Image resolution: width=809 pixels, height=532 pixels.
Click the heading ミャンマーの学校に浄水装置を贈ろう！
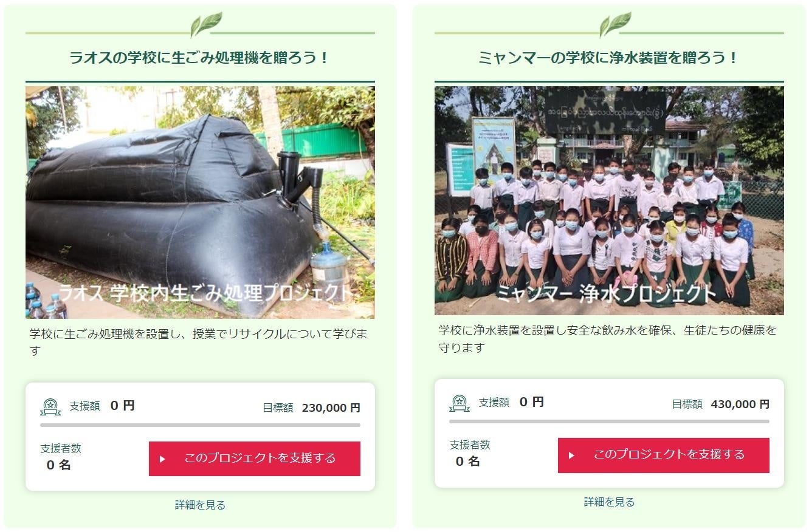[609, 58]
